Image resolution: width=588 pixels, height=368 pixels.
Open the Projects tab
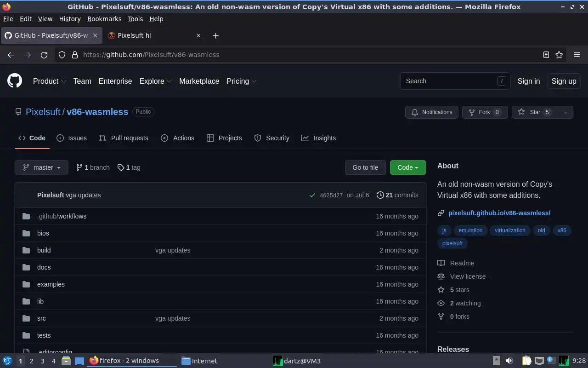pyautogui.click(x=224, y=138)
